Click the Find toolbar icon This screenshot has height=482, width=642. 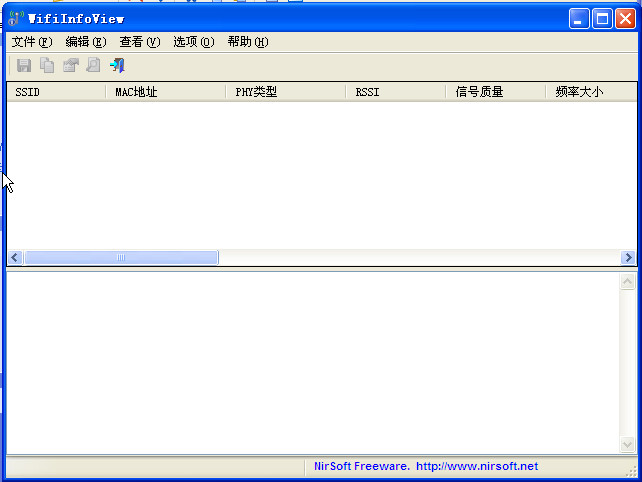pos(94,66)
